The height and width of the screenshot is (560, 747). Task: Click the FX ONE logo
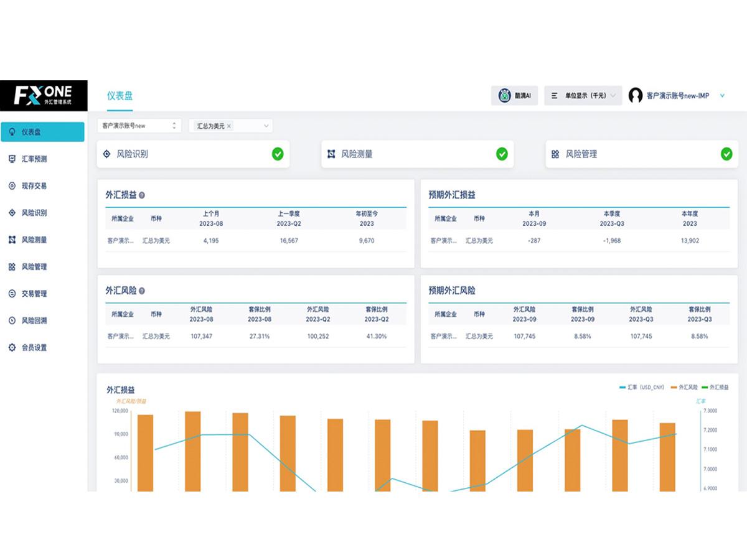tap(44, 95)
